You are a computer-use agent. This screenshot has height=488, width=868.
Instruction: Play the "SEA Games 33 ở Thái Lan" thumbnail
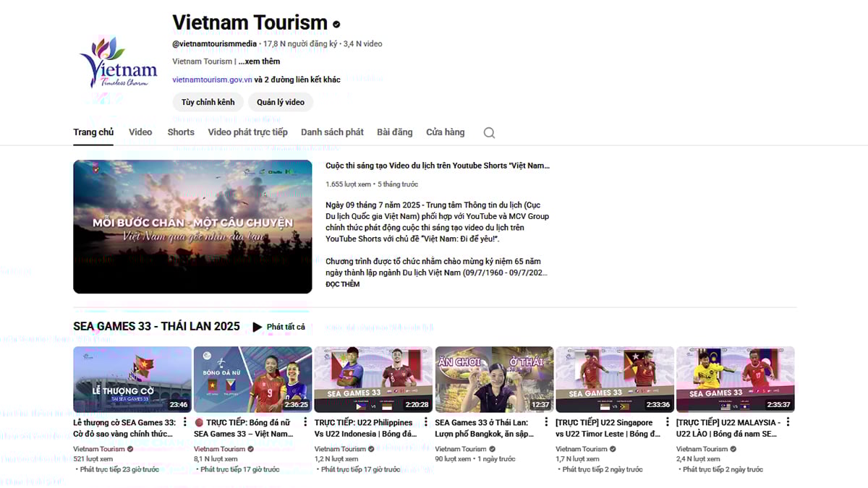click(494, 378)
